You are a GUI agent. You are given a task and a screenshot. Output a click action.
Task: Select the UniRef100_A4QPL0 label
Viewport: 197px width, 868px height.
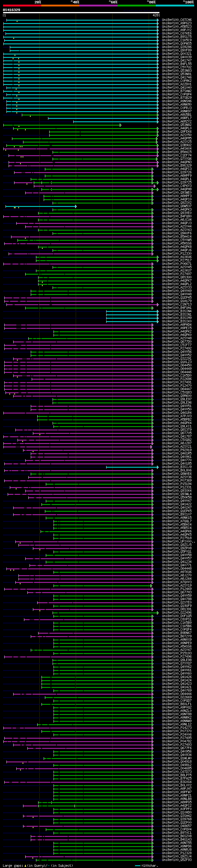177,128
